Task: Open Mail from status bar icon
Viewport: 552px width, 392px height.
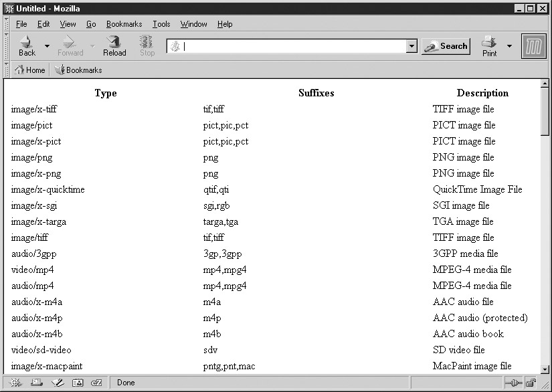Action: pos(36,383)
